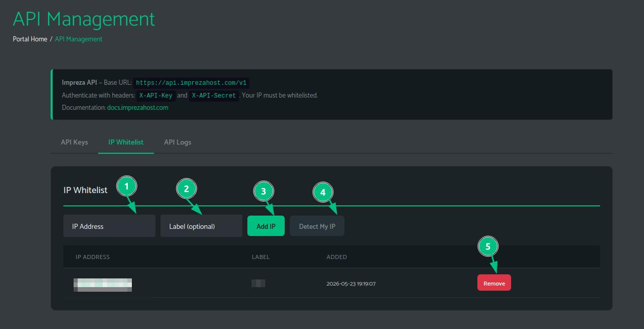
Task: Click the IP Whitelist section heading
Action: click(x=85, y=190)
